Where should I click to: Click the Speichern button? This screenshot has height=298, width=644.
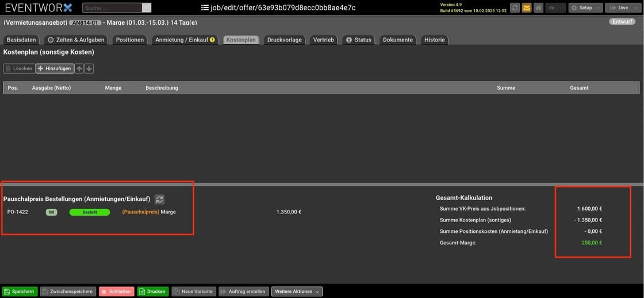point(20,292)
